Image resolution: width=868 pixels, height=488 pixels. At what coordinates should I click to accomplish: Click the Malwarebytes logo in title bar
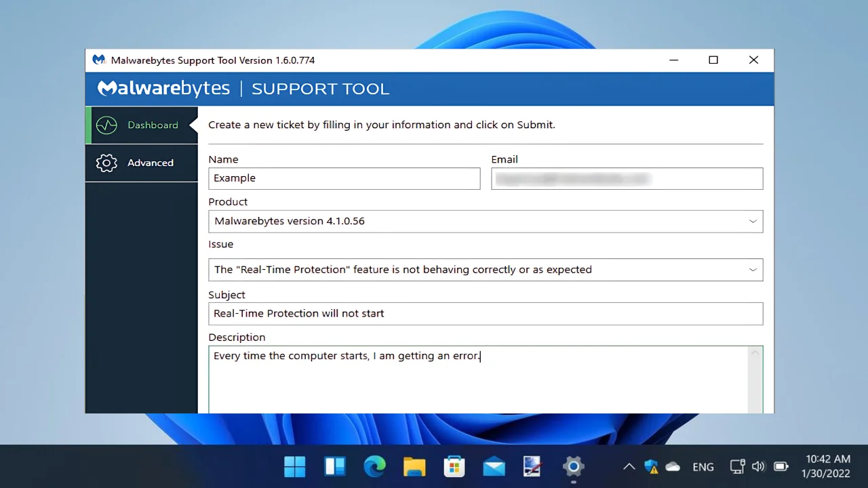(x=99, y=60)
